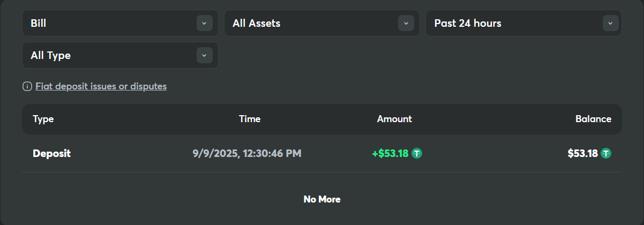Expand the All Type filter dropdown
The image size is (644, 225).
pos(120,55)
